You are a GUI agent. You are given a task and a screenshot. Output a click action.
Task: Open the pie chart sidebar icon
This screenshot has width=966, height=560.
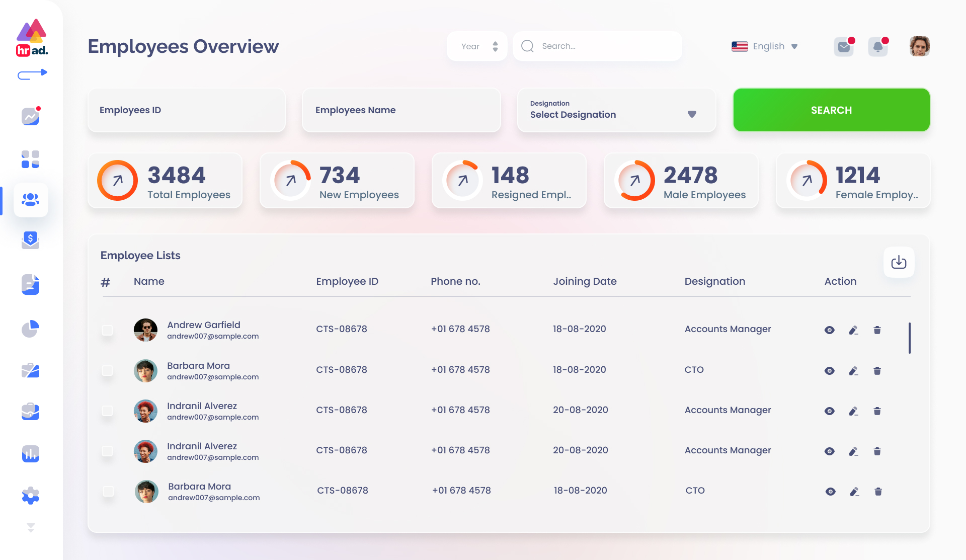(x=31, y=329)
